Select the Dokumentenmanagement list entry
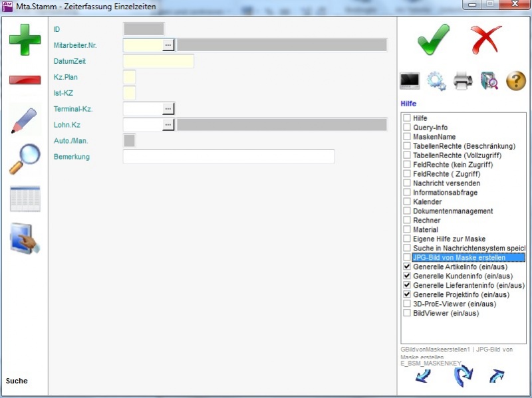The width and height of the screenshot is (532, 398). [x=452, y=211]
